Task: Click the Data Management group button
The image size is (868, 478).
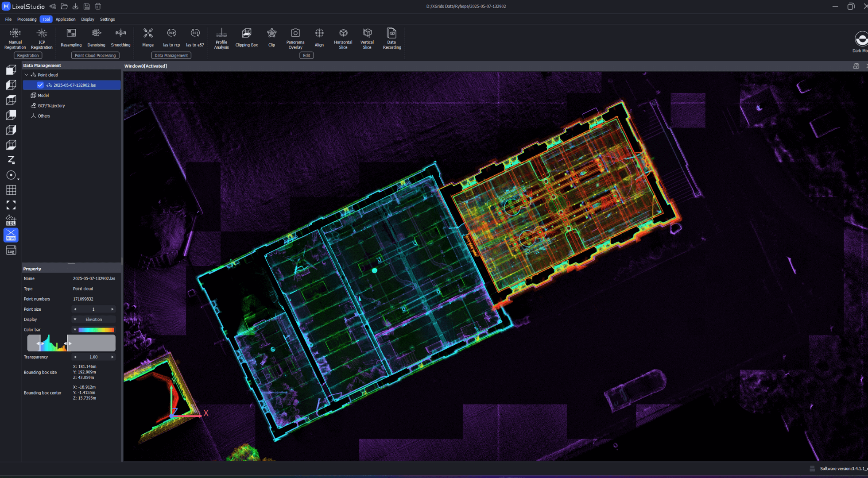Action: coord(171,55)
